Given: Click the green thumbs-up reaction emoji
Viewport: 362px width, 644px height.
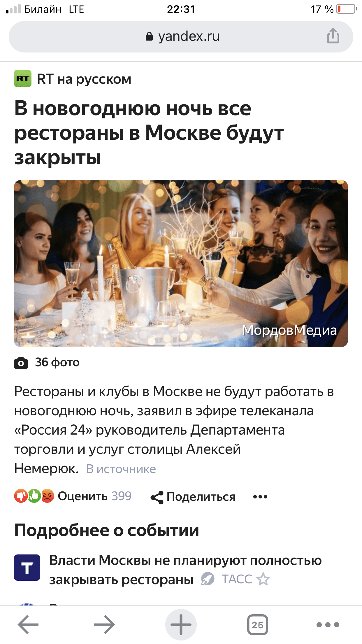Looking at the screenshot, I should 34,496.
